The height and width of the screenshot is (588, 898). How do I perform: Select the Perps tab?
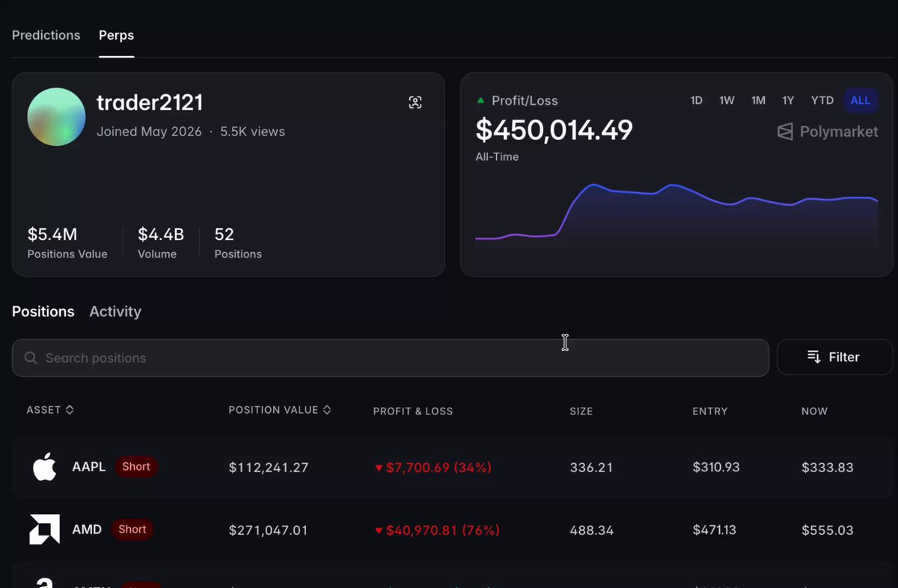pyautogui.click(x=117, y=35)
